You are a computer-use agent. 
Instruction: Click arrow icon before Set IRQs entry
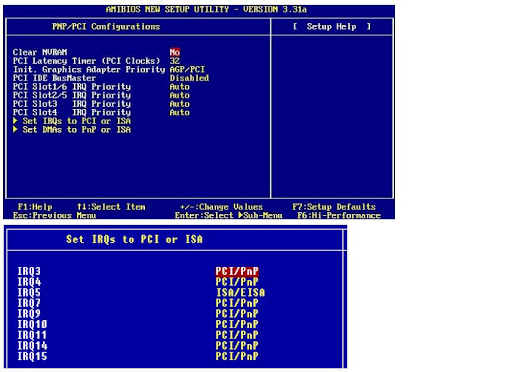click(x=15, y=121)
